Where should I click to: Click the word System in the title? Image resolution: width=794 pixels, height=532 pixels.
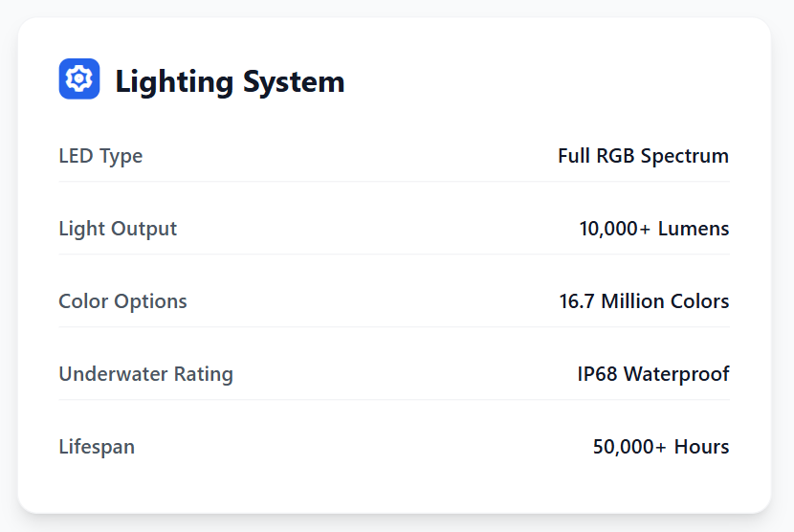point(294,81)
